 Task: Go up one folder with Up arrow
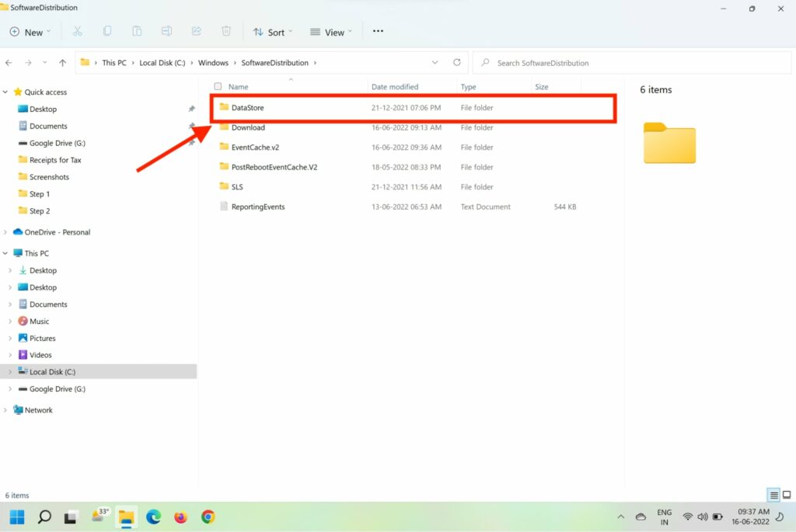click(63, 63)
